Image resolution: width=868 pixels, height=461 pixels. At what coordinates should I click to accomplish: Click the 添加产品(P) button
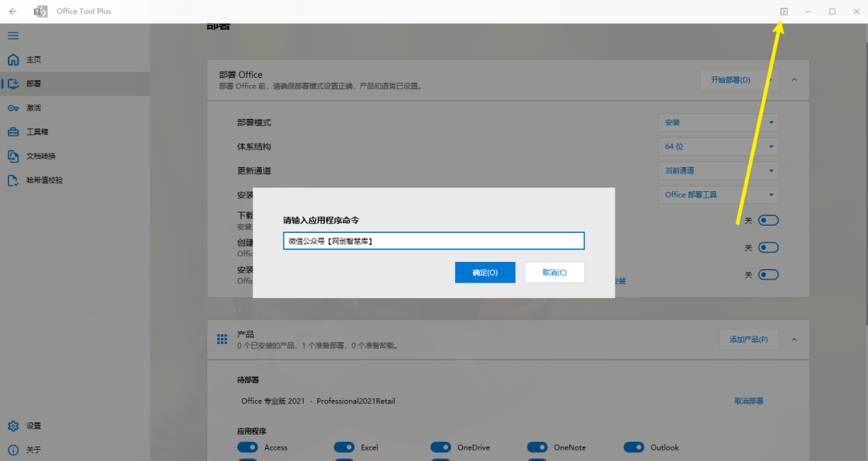[748, 339]
